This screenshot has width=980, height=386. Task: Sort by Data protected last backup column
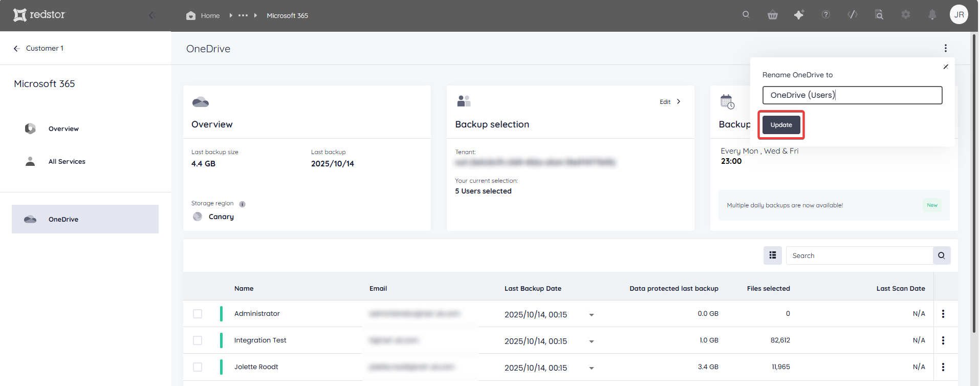(674, 289)
